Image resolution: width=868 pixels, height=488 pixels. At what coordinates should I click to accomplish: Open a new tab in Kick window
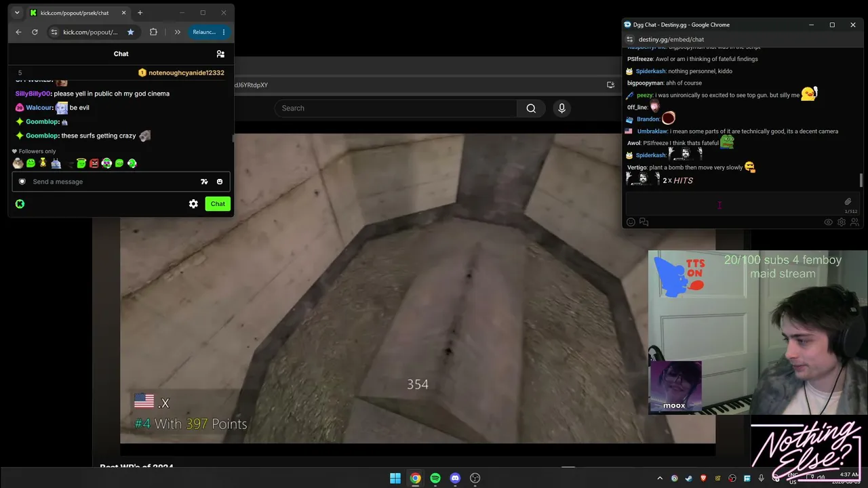(140, 13)
